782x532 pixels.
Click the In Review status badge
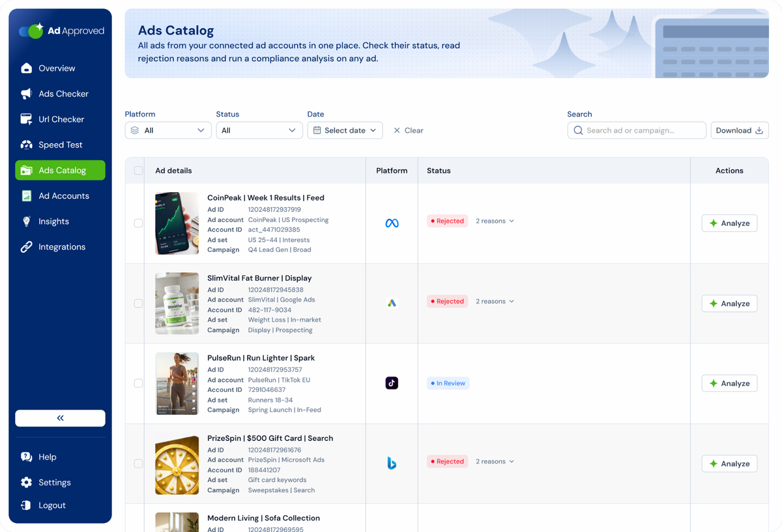pos(448,384)
